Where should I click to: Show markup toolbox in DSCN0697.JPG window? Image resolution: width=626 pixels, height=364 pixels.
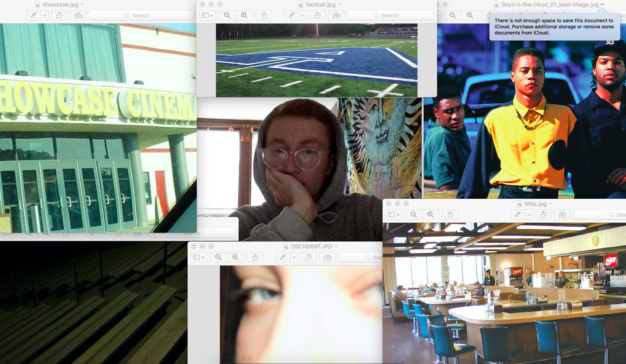(328, 257)
